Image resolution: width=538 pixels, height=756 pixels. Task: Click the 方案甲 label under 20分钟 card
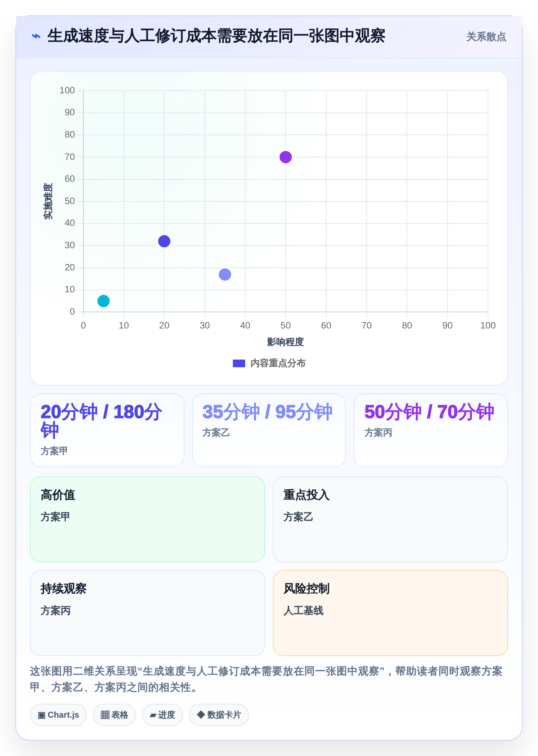pos(54,451)
